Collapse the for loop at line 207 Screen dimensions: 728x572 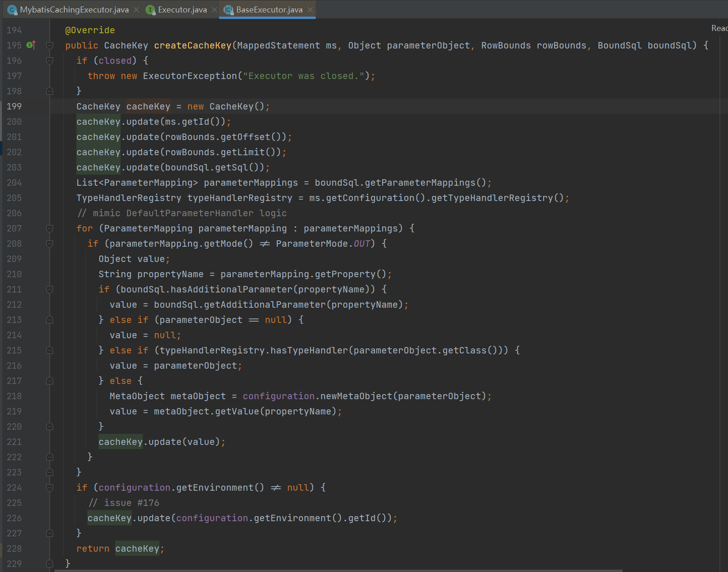(50, 228)
